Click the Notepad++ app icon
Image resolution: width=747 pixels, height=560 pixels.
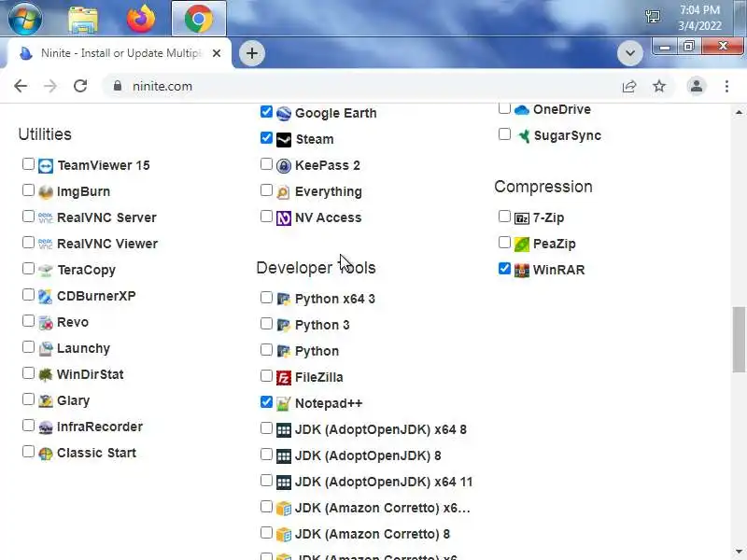(x=284, y=404)
